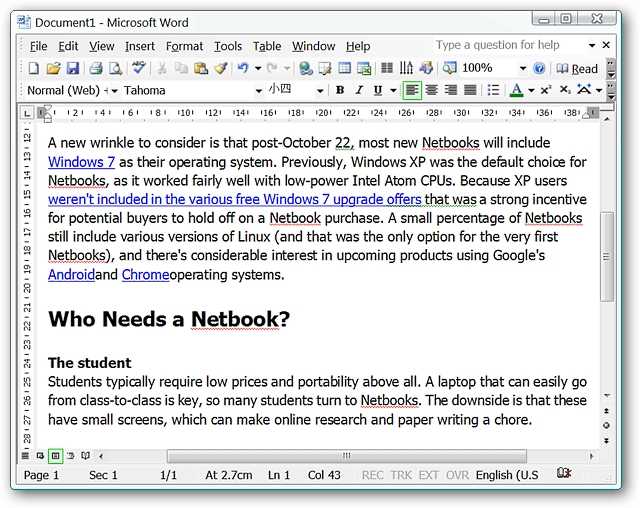The height and width of the screenshot is (508, 640).
Task: Switch to Normal view button
Action: click(x=25, y=456)
